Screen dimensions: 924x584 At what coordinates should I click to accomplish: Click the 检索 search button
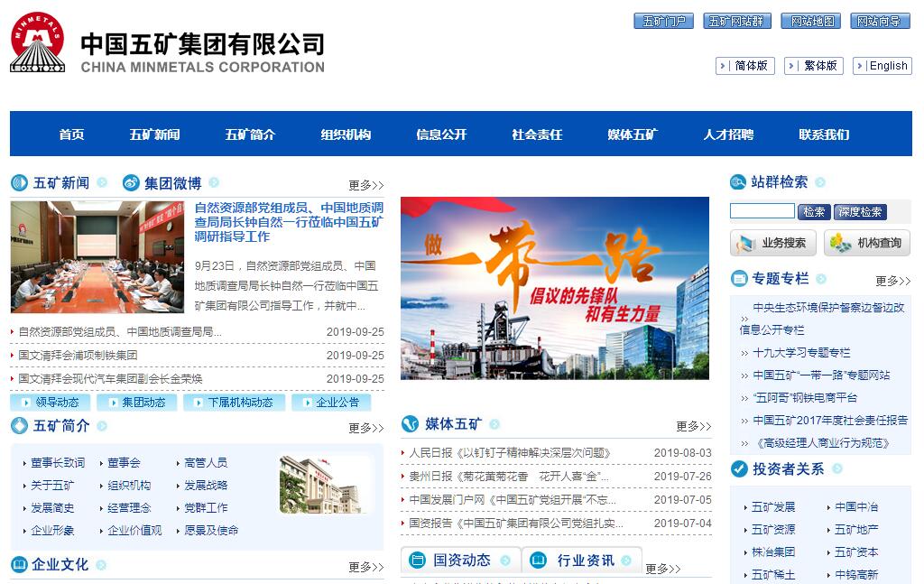814,212
